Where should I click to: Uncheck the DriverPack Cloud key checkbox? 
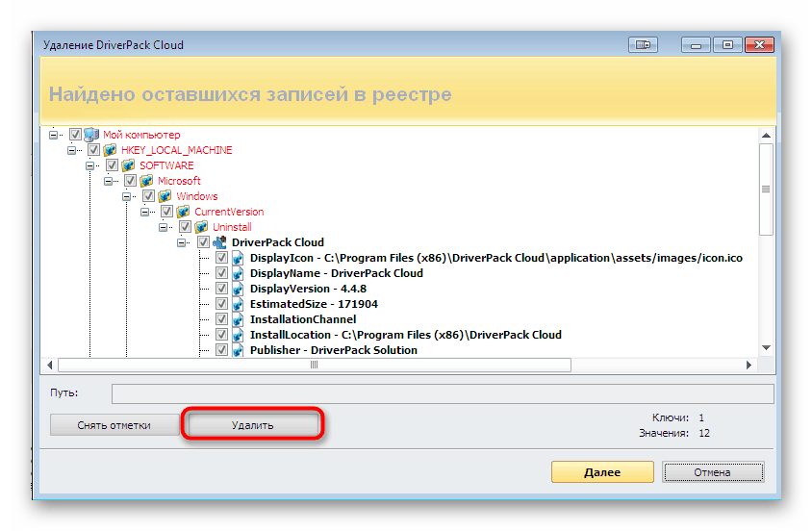pyautogui.click(x=203, y=242)
